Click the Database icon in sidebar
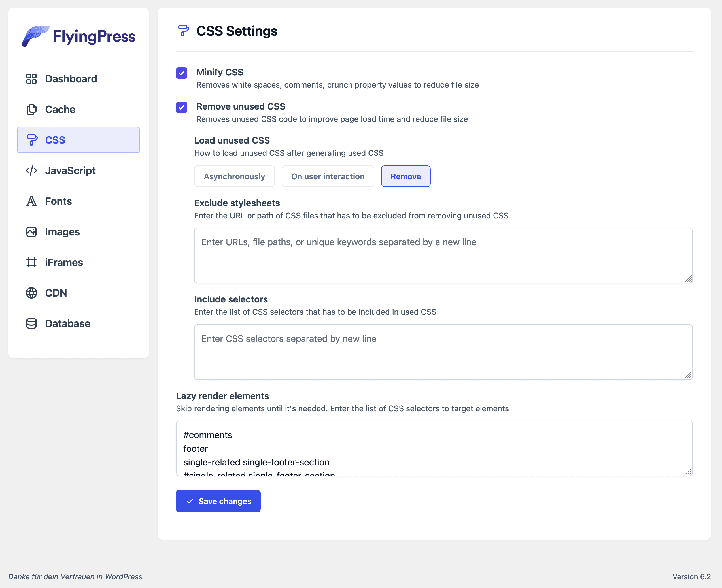 click(31, 323)
